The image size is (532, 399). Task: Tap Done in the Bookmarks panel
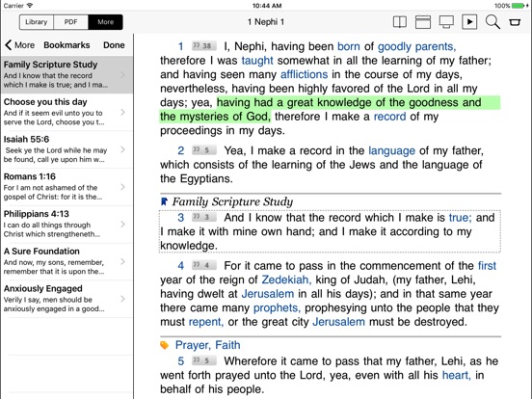[x=114, y=45]
